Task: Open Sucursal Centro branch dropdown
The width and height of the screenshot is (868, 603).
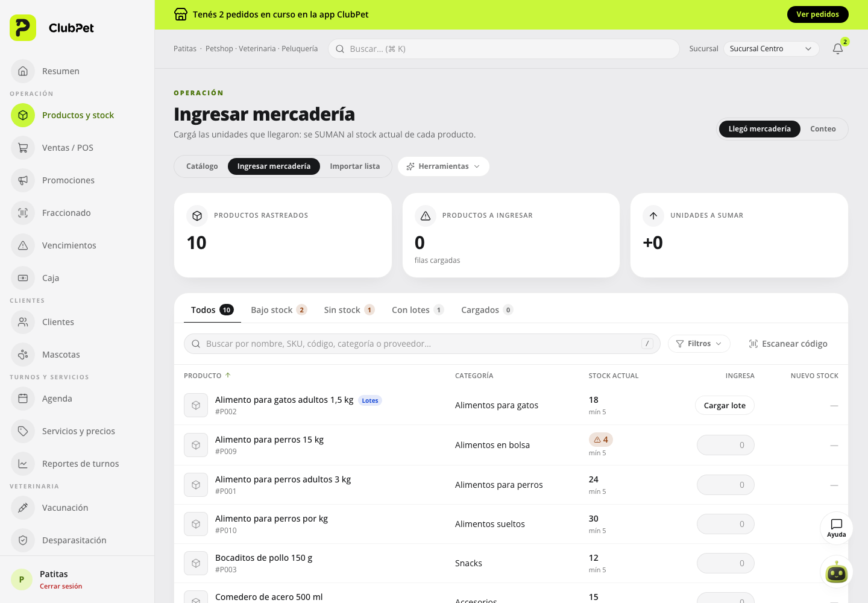Action: pyautogui.click(x=771, y=49)
